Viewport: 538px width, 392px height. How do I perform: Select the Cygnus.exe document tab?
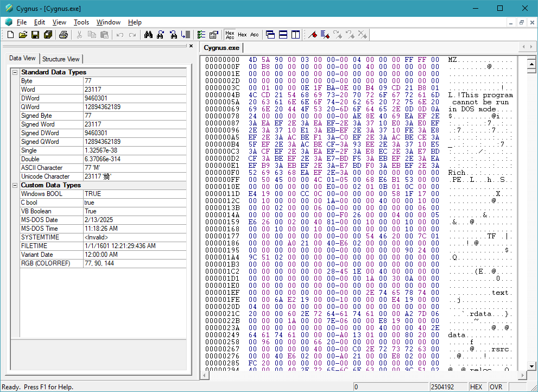click(x=221, y=48)
